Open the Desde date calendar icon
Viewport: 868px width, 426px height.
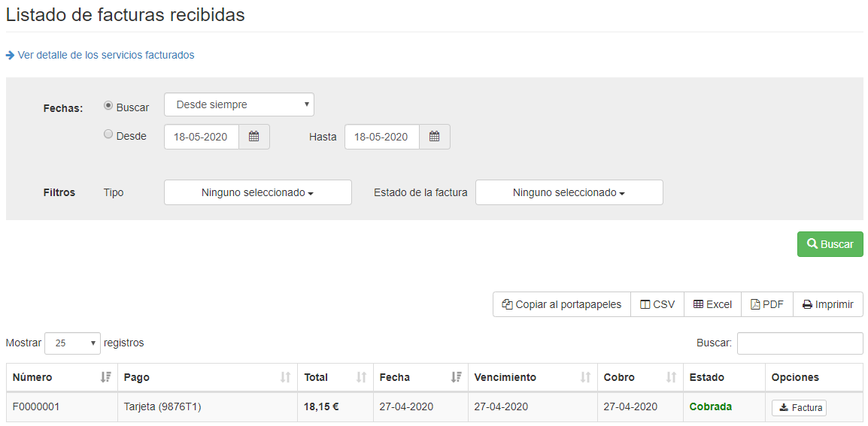point(254,137)
